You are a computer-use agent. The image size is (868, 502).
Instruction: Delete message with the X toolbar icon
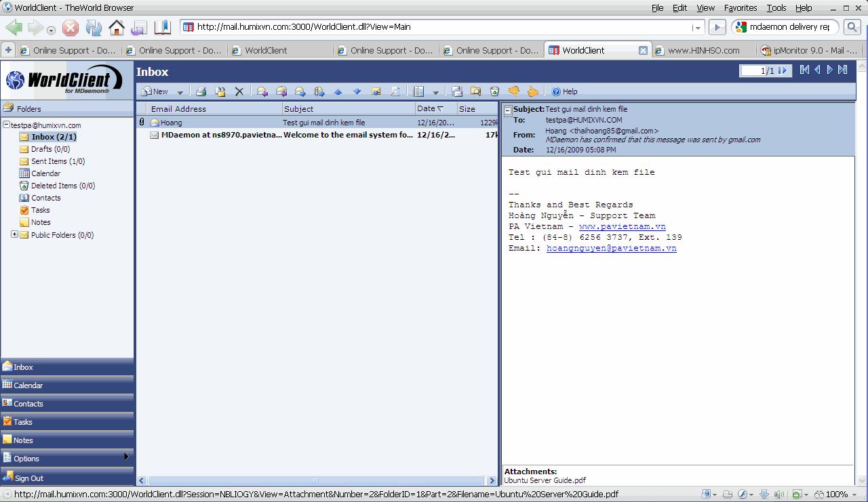239,91
